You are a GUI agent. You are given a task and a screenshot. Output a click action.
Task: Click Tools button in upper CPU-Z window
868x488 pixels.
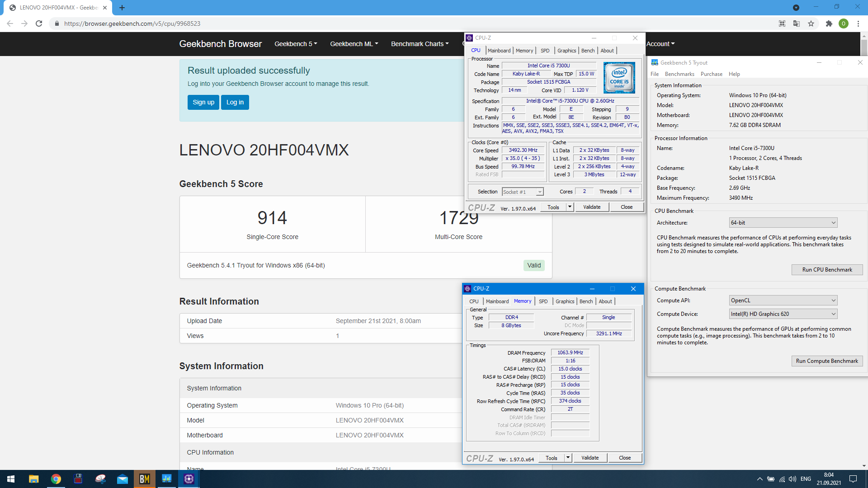pyautogui.click(x=553, y=207)
